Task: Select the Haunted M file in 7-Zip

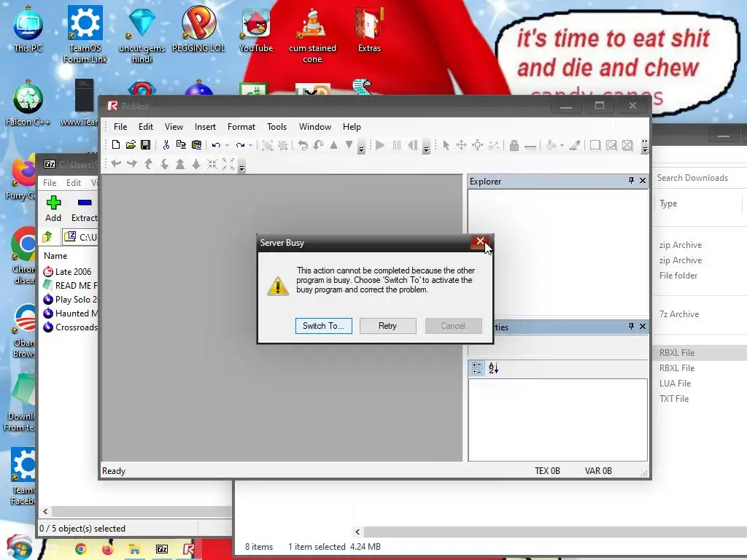Action: pyautogui.click(x=70, y=314)
